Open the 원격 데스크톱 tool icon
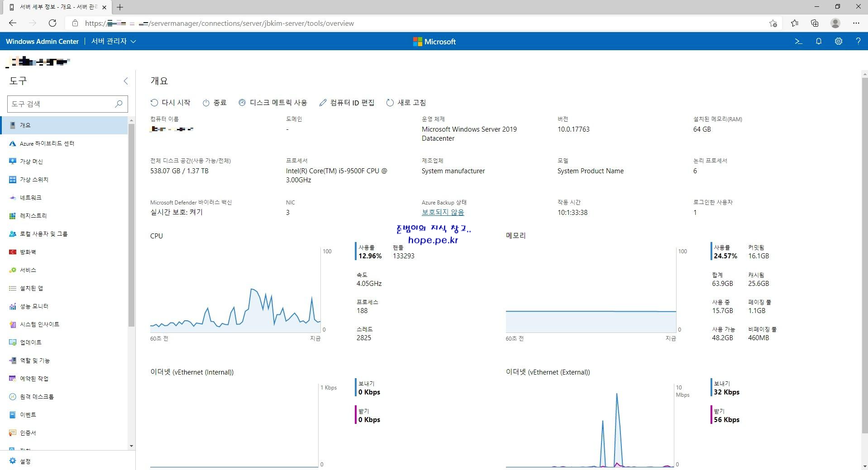The width and height of the screenshot is (868, 470). point(13,397)
